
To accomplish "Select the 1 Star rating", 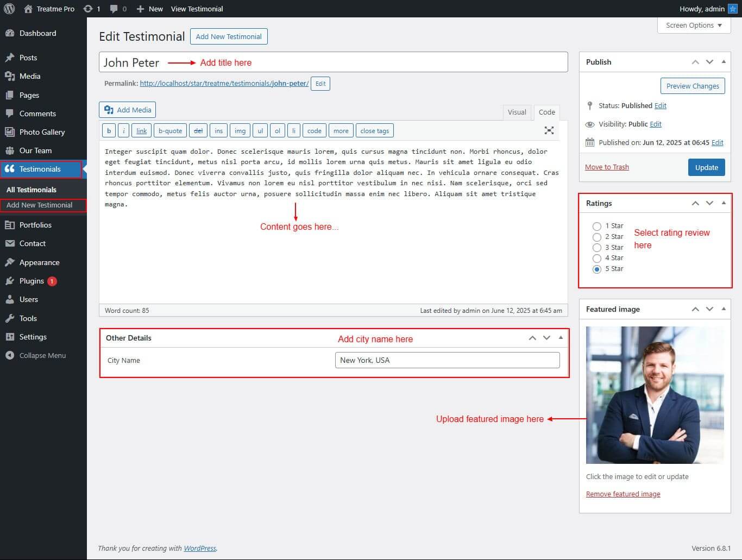I will pyautogui.click(x=597, y=226).
